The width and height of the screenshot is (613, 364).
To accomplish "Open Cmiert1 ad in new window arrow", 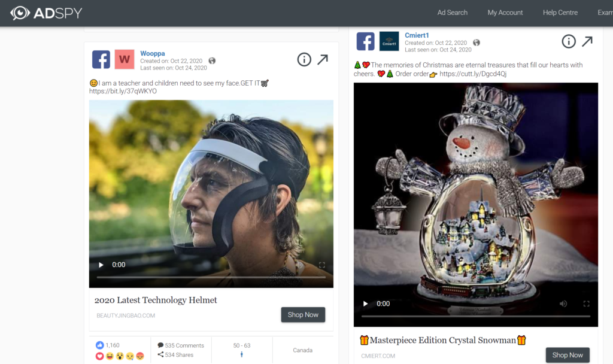I will pyautogui.click(x=587, y=41).
